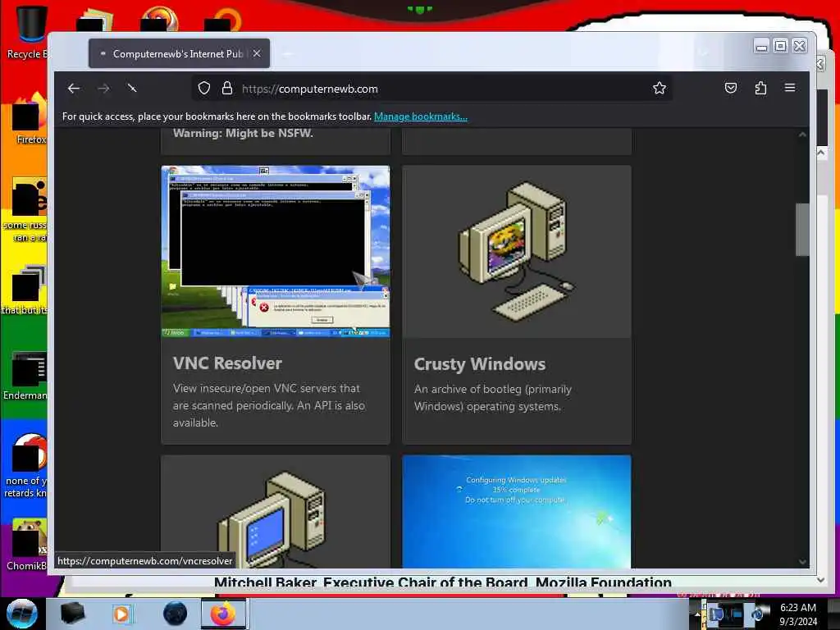Screen dimensions: 840x630
Task: Click the page scrollbar up arrow
Action: point(802,135)
